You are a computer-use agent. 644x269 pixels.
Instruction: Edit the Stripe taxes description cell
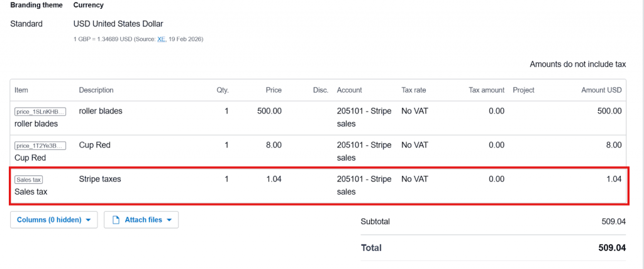[x=100, y=179]
